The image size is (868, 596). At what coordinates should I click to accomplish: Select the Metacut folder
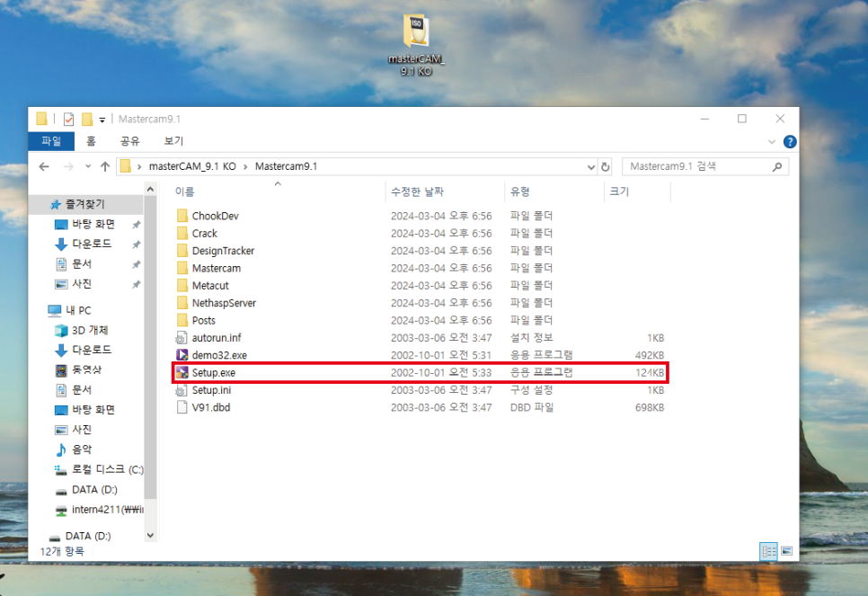(209, 286)
